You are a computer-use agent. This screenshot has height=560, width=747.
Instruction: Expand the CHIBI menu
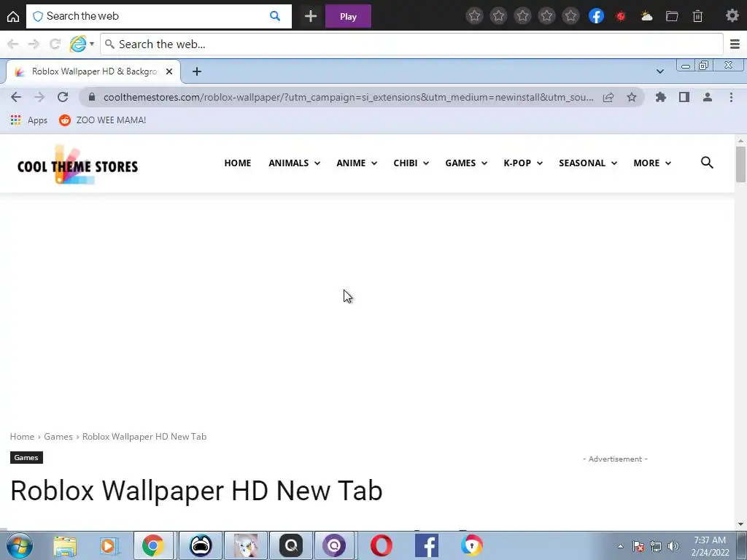tap(411, 163)
